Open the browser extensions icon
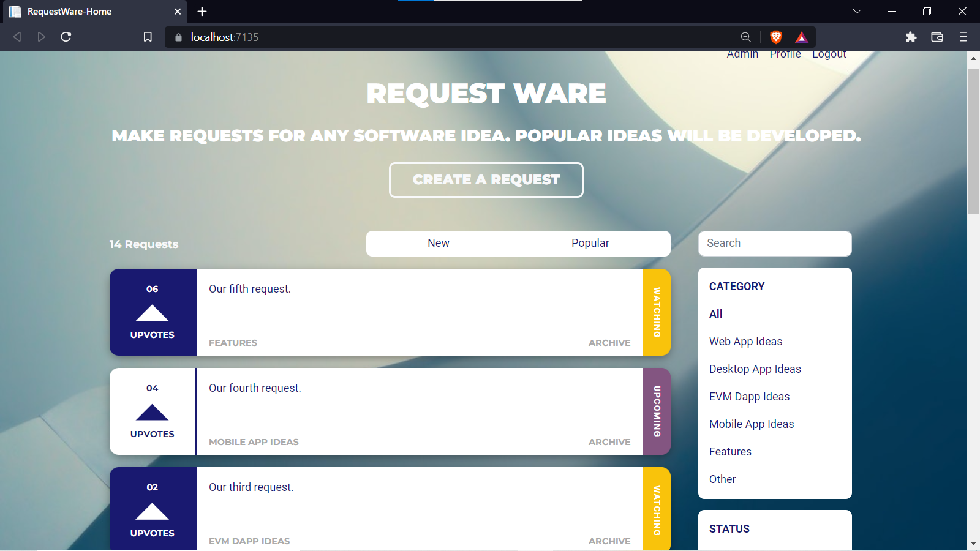This screenshot has width=980, height=551. coord(911,37)
